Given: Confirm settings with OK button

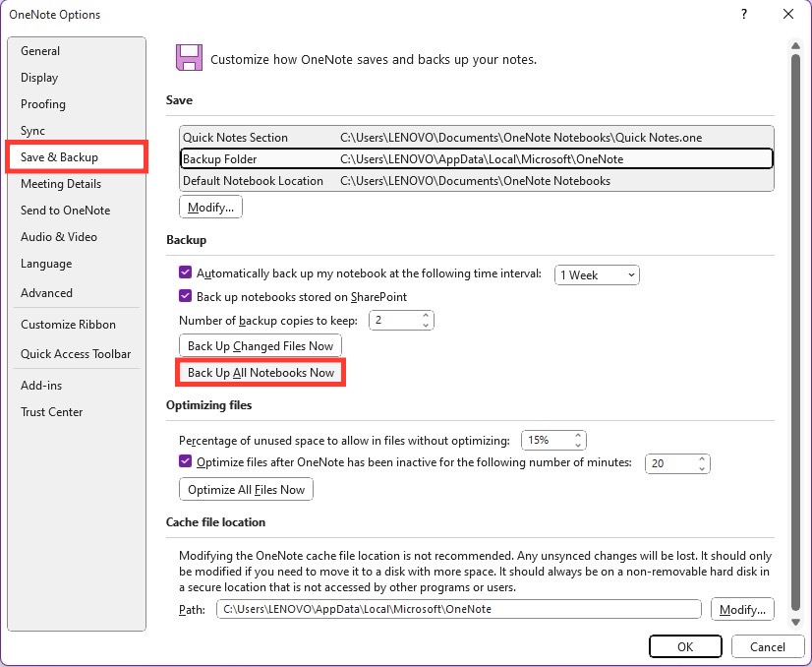Looking at the screenshot, I should pos(685,646).
